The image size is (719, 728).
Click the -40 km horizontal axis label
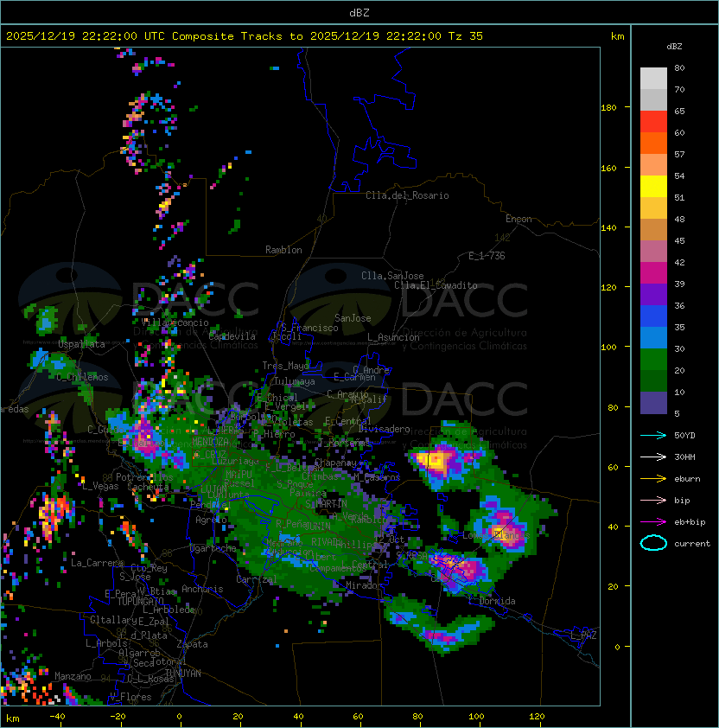click(57, 717)
